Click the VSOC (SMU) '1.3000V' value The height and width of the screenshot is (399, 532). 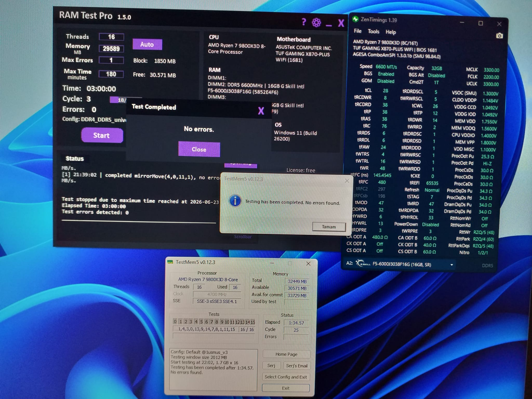tap(490, 94)
